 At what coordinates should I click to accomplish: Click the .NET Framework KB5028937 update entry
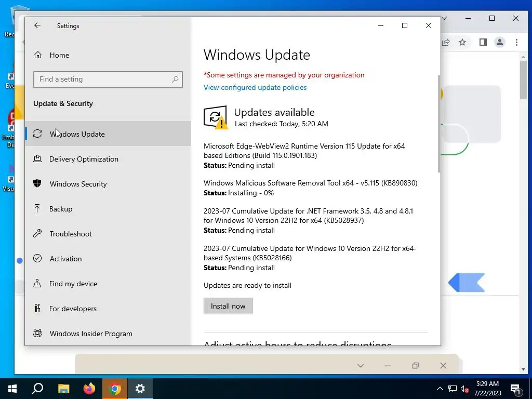[x=309, y=220]
